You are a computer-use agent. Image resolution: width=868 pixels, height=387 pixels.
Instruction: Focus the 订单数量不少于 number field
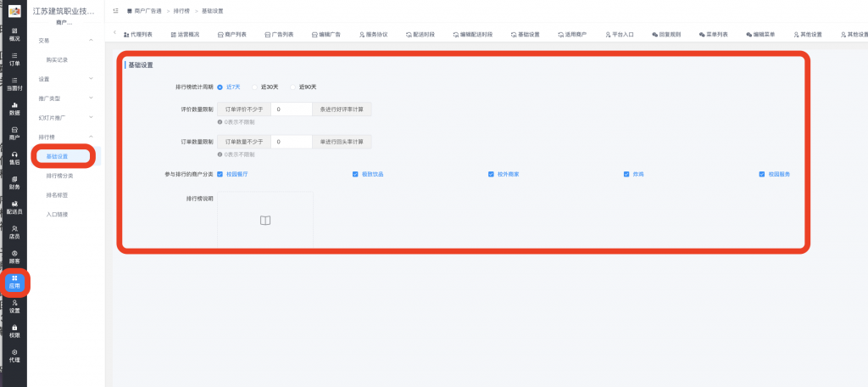click(292, 142)
